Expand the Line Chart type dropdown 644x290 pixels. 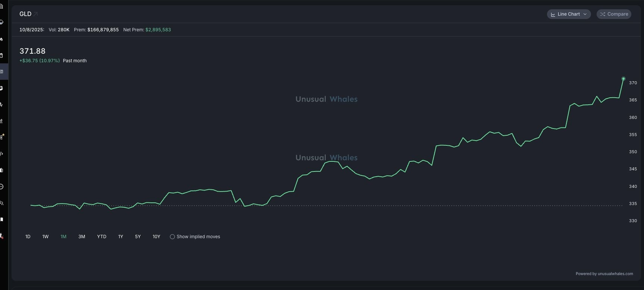tap(569, 14)
